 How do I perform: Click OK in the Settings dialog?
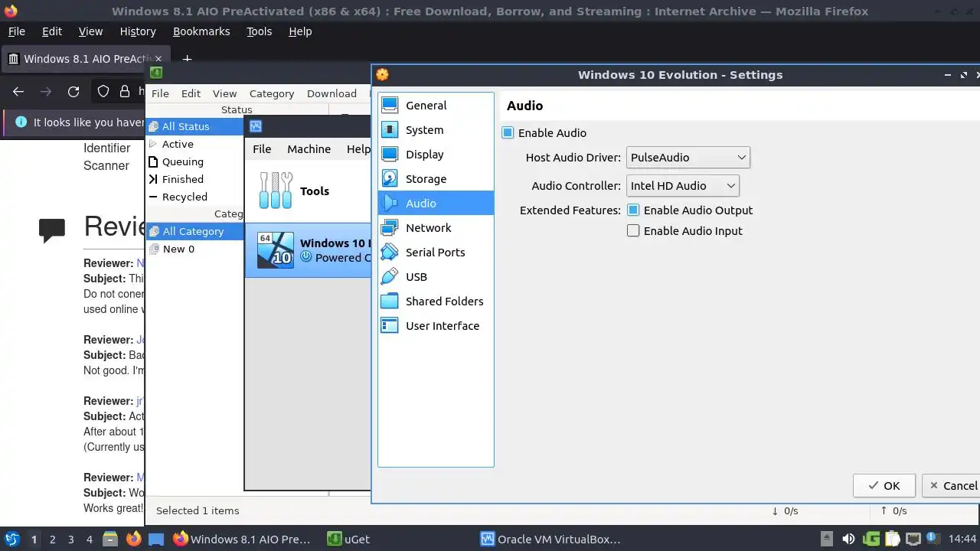[884, 485]
